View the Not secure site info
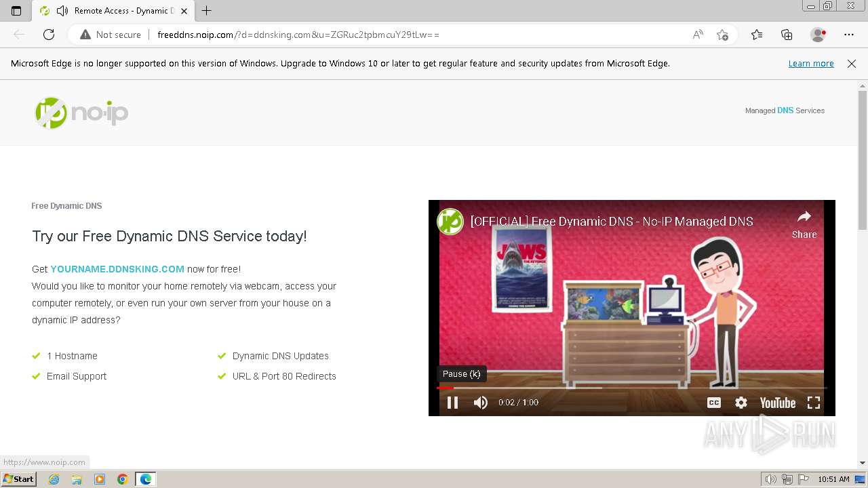Viewport: 868px width, 488px height. pyautogui.click(x=111, y=35)
